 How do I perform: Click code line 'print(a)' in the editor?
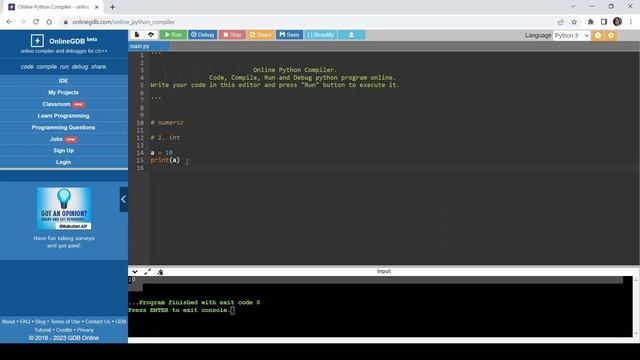pyautogui.click(x=165, y=160)
